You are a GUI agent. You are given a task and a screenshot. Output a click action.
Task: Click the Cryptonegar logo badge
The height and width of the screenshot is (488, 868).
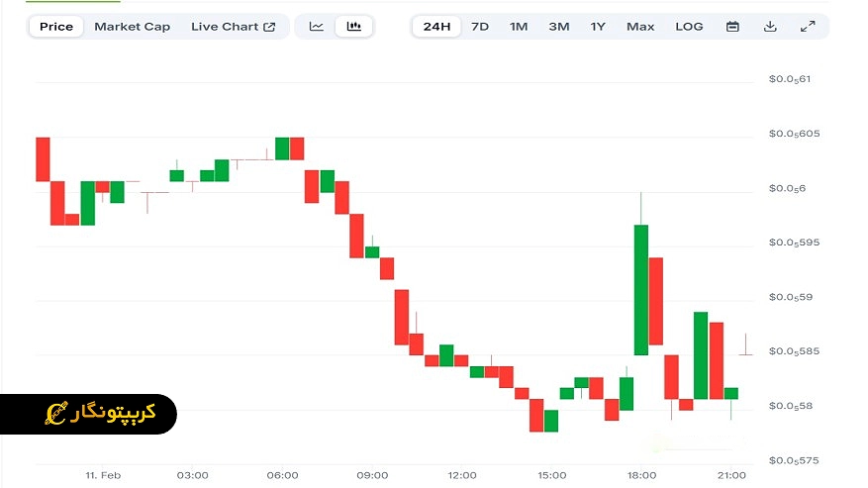tap(88, 413)
